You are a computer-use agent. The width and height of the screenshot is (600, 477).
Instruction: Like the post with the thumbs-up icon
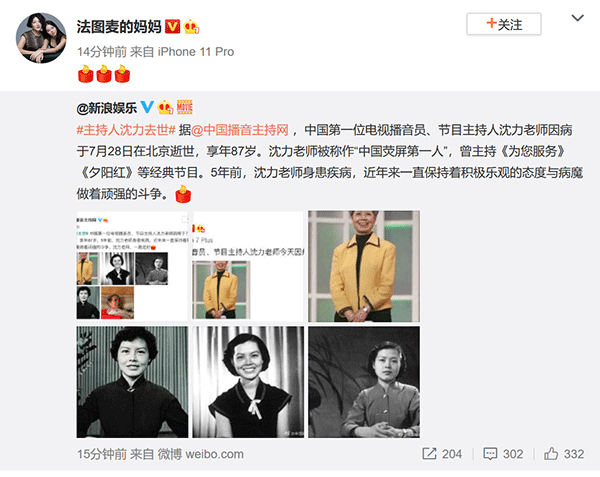pyautogui.click(x=551, y=454)
